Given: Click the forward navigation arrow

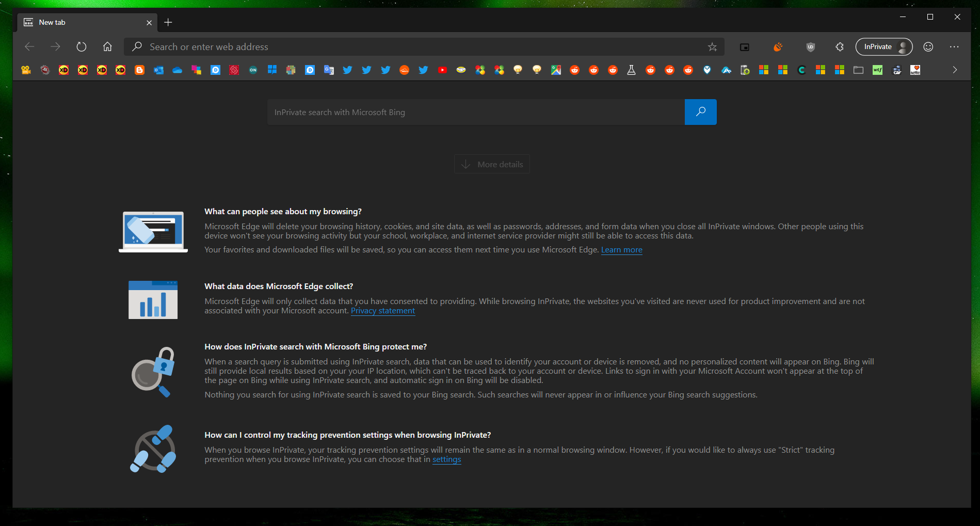Looking at the screenshot, I should pos(55,47).
